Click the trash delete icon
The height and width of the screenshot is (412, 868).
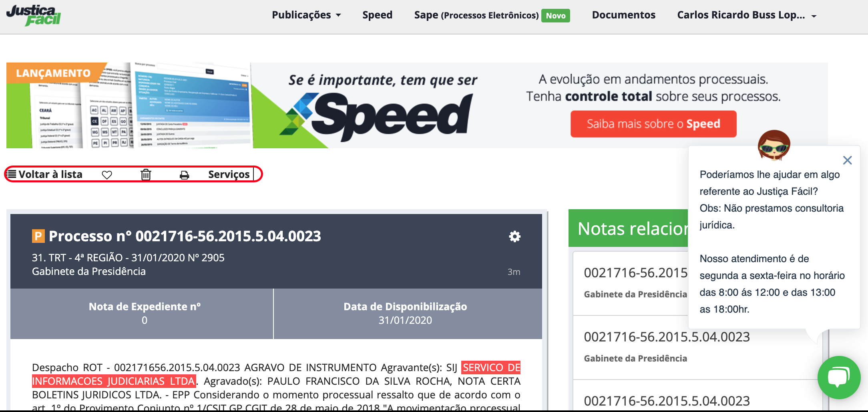coord(146,175)
